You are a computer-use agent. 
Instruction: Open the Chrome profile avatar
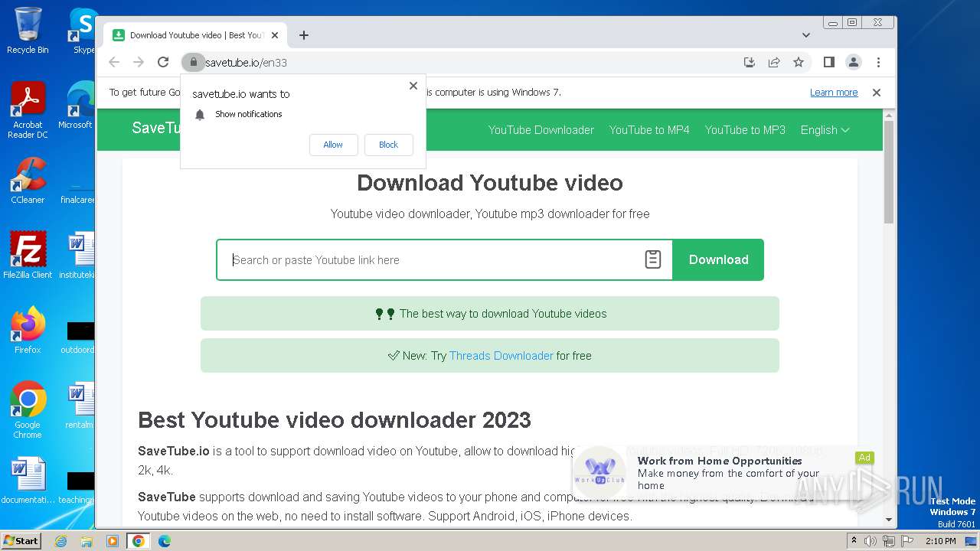(854, 63)
